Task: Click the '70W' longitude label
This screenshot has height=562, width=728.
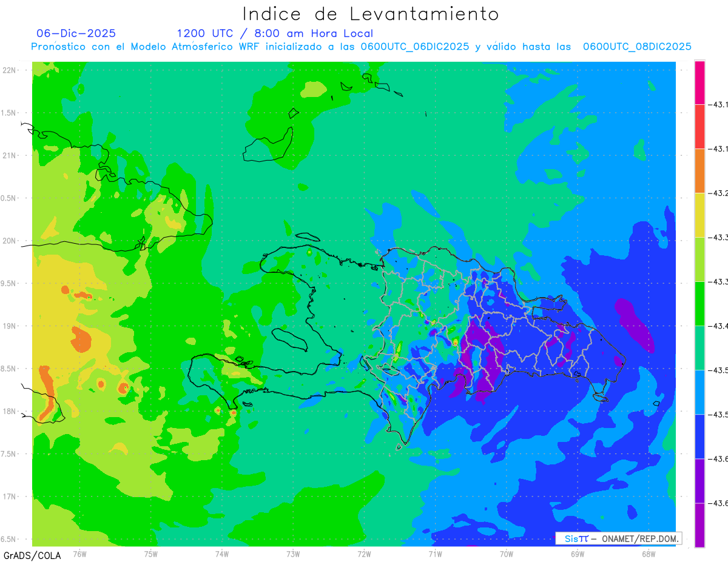Action: pos(506,554)
